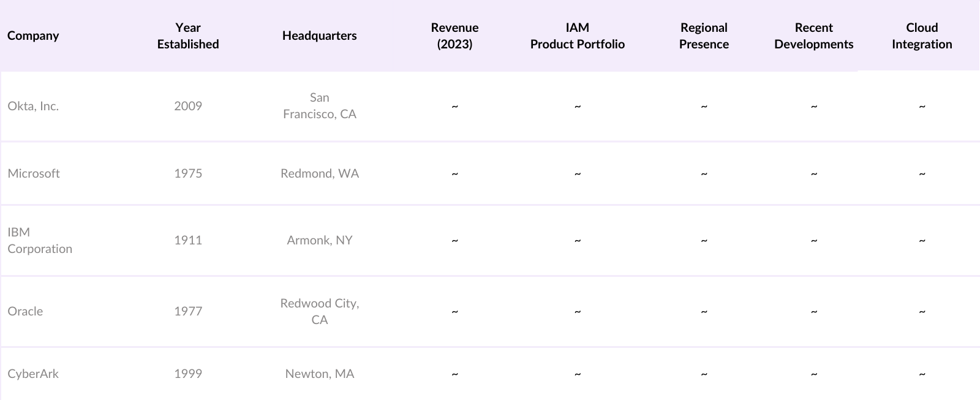Select the CyberArk company cell

click(x=33, y=374)
